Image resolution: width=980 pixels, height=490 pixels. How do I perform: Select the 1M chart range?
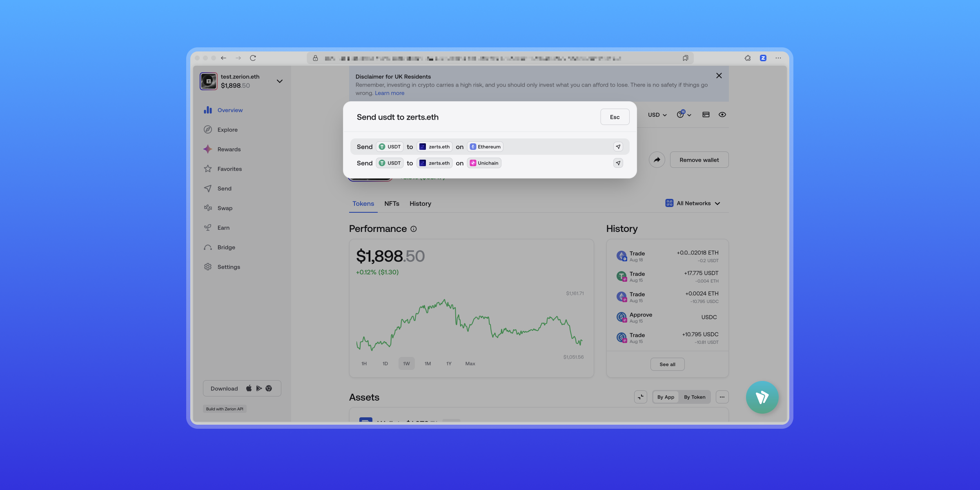click(x=428, y=364)
